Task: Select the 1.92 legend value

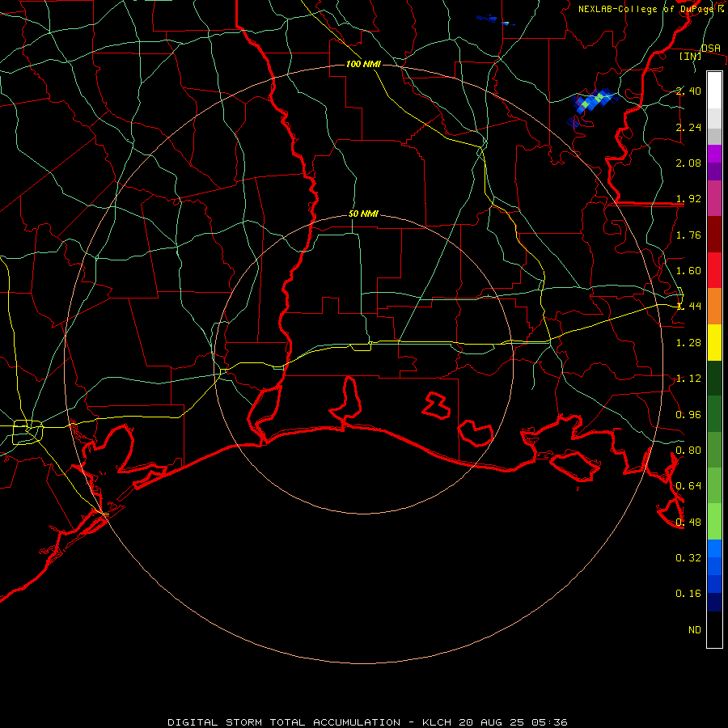Action: click(x=688, y=199)
